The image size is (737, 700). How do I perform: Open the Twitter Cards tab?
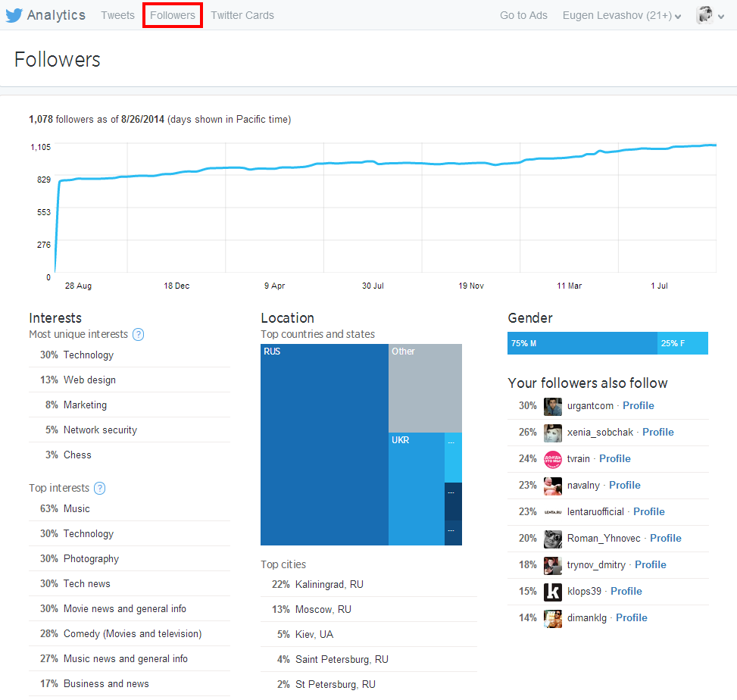(x=242, y=15)
